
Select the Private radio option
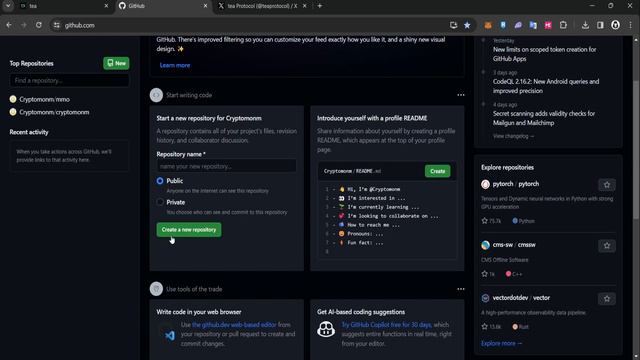160,202
